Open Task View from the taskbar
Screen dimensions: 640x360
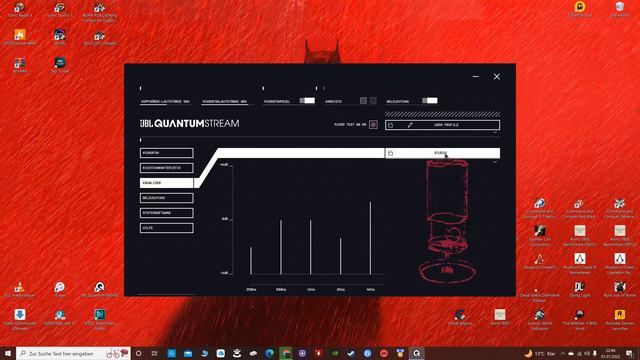(155, 353)
